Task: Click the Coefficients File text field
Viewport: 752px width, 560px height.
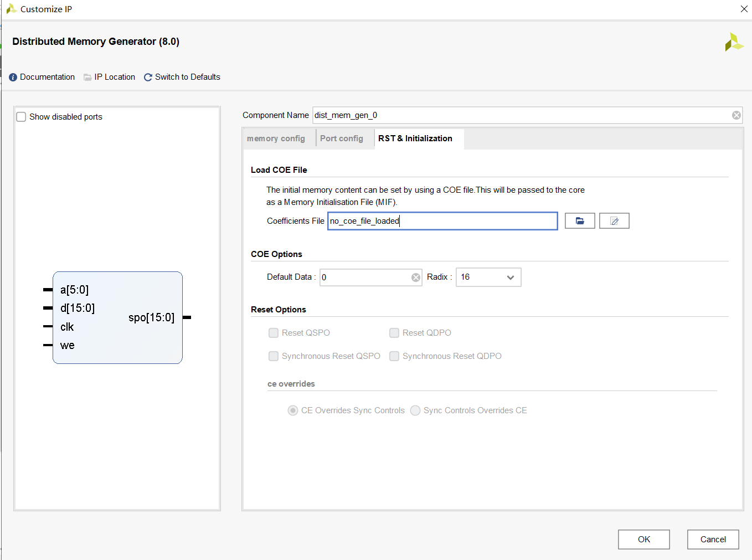Action: (x=442, y=221)
